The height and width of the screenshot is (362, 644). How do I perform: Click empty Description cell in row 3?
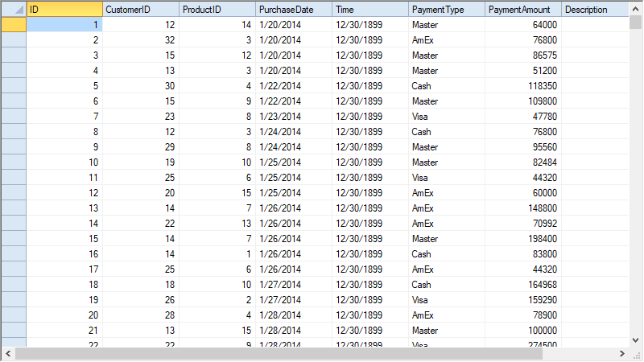(594, 56)
